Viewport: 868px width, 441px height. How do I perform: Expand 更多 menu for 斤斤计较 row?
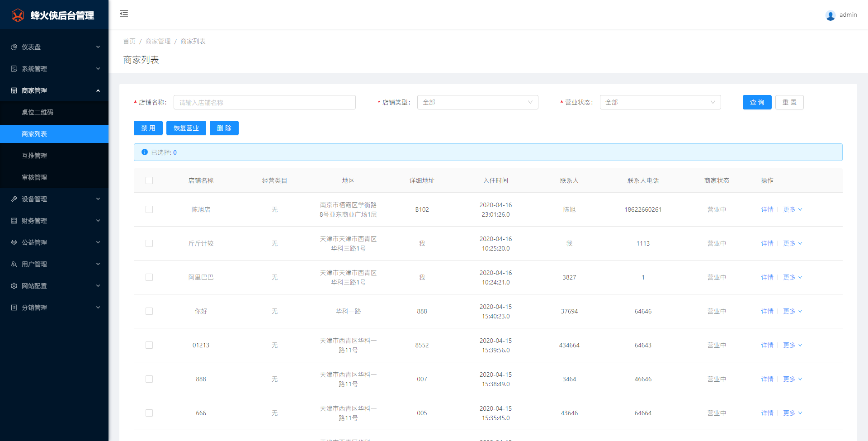click(x=793, y=243)
